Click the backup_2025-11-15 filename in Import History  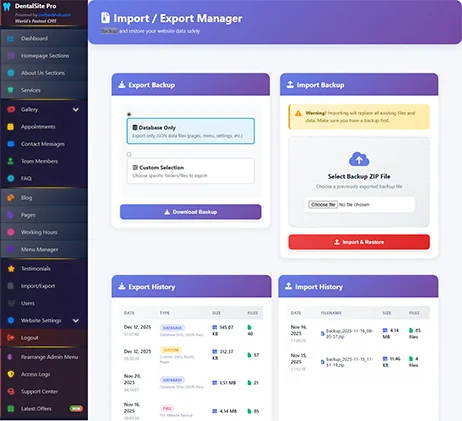349,362
